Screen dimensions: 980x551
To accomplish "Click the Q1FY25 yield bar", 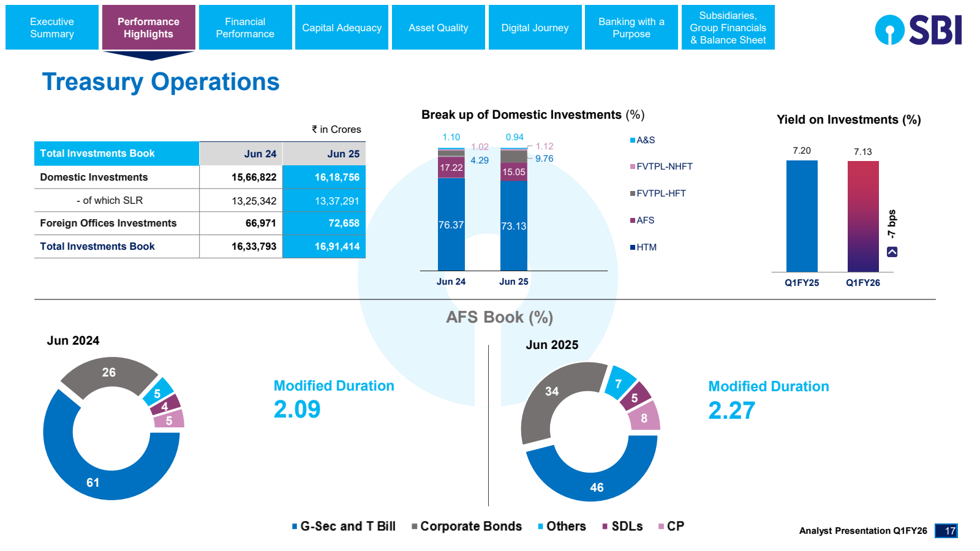I will tap(802, 216).
